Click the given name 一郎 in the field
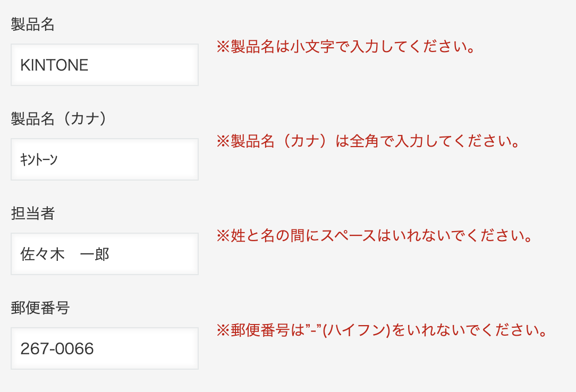Viewport: 576px width, 392px height. (95, 254)
